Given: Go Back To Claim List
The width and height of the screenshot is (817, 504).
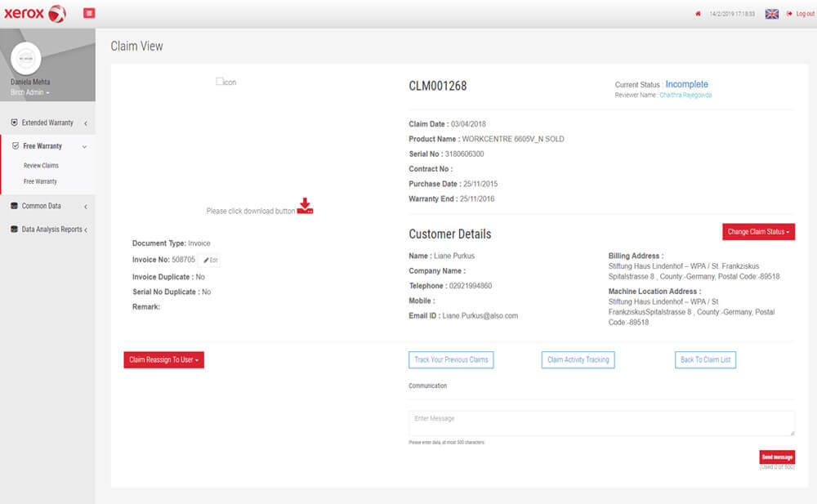Looking at the screenshot, I should coord(705,359).
